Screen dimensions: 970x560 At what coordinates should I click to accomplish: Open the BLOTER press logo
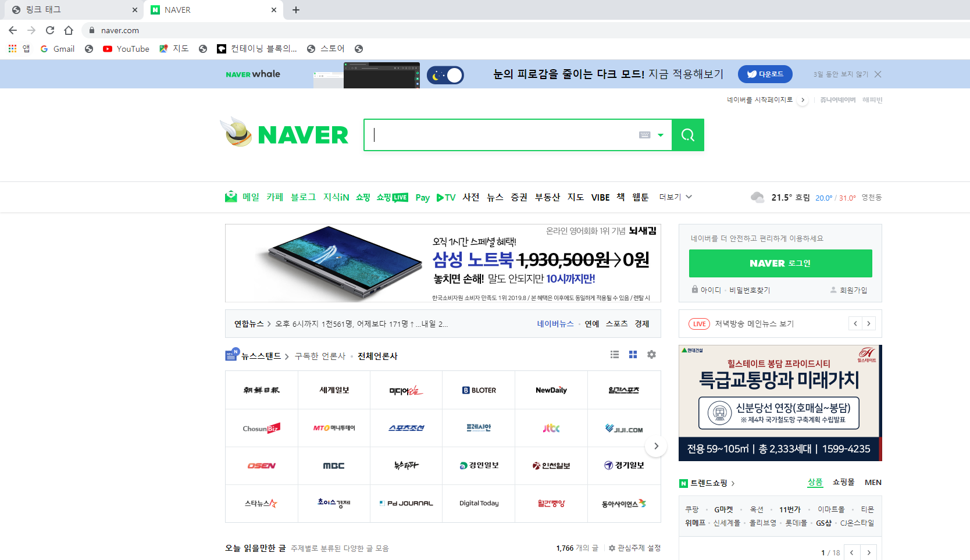pyautogui.click(x=479, y=390)
